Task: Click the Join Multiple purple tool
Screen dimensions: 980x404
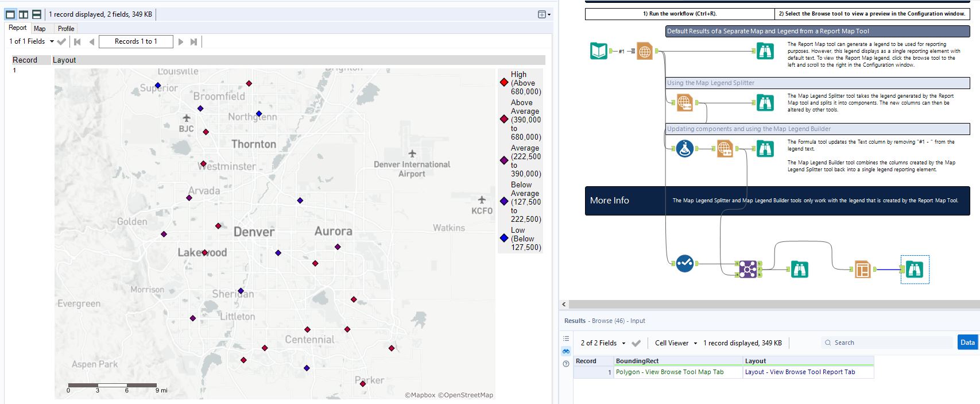Action: coord(747,269)
